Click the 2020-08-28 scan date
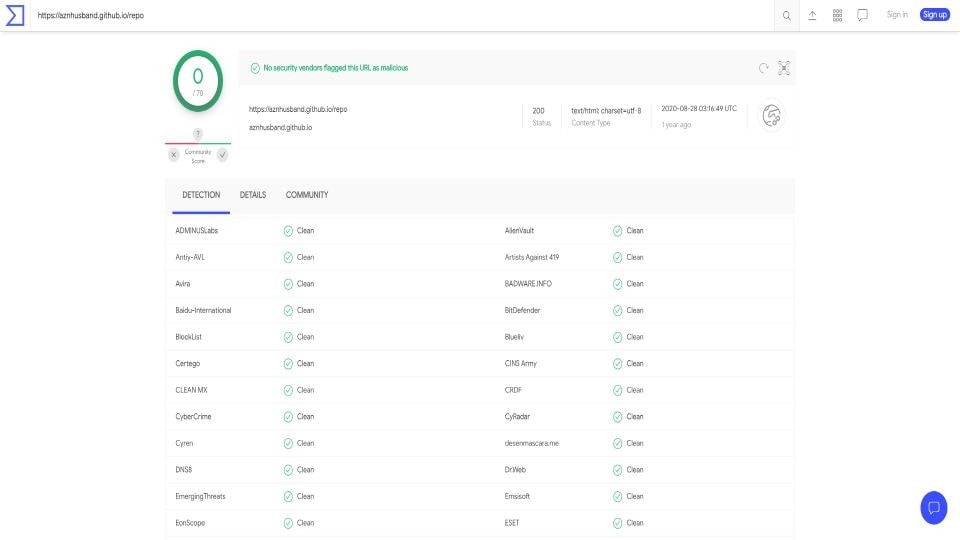This screenshot has height=540, width=960. point(699,108)
